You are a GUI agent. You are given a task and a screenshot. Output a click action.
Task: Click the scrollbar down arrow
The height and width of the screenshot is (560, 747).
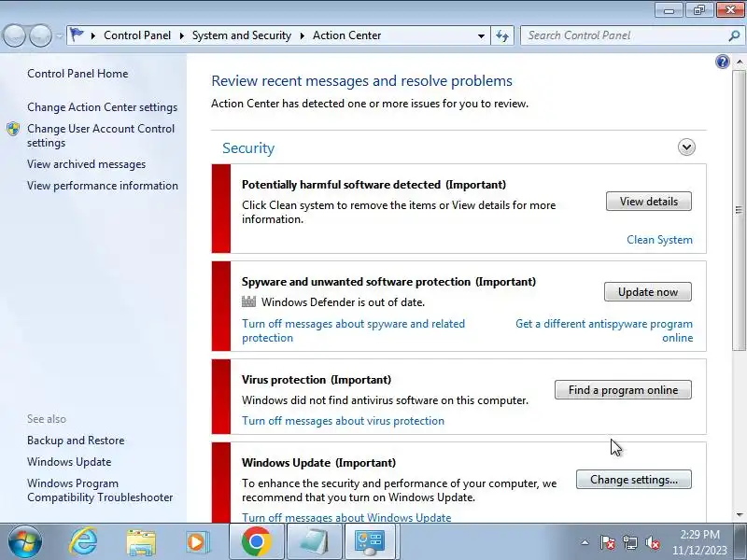click(x=739, y=514)
